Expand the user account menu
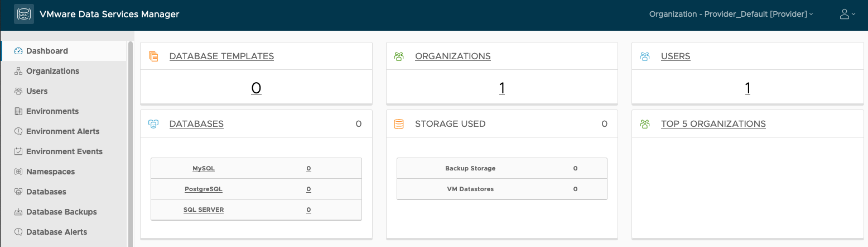868x247 pixels. click(847, 15)
